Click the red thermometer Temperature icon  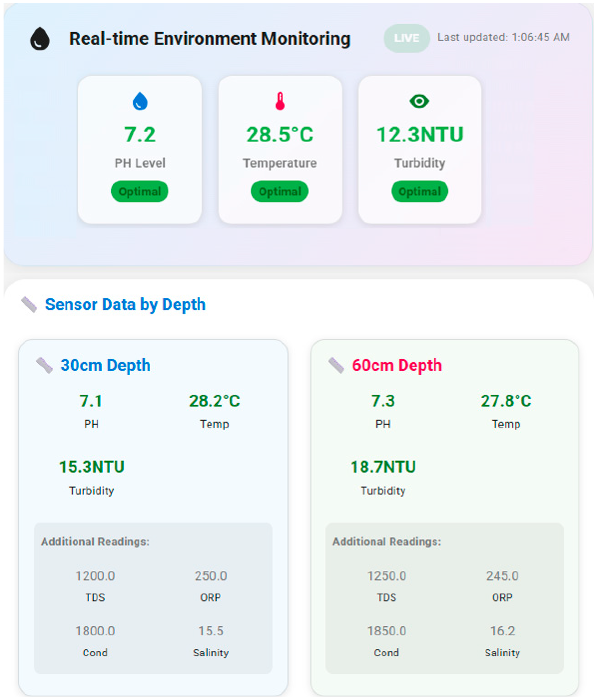tap(280, 101)
